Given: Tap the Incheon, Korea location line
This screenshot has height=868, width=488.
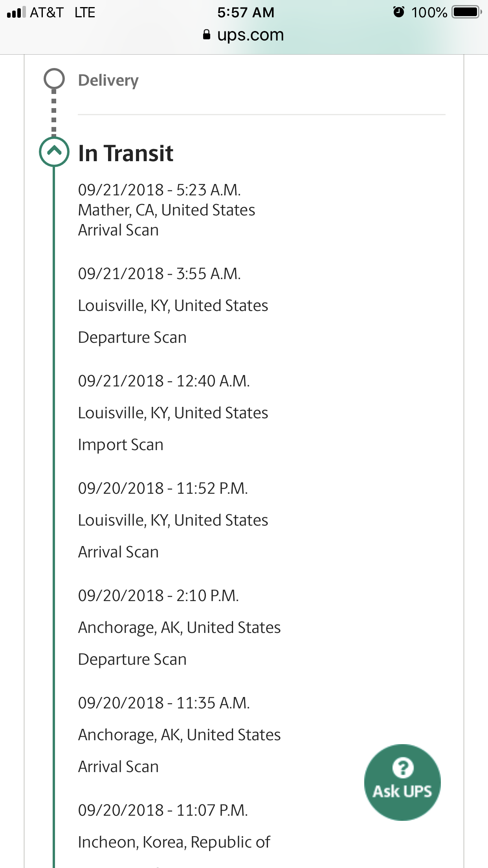Looking at the screenshot, I should (174, 842).
